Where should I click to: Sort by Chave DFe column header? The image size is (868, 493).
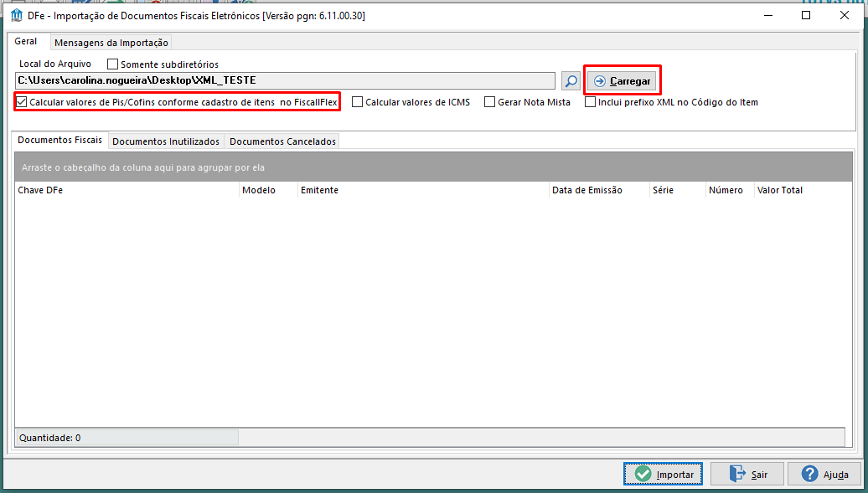[127, 190]
